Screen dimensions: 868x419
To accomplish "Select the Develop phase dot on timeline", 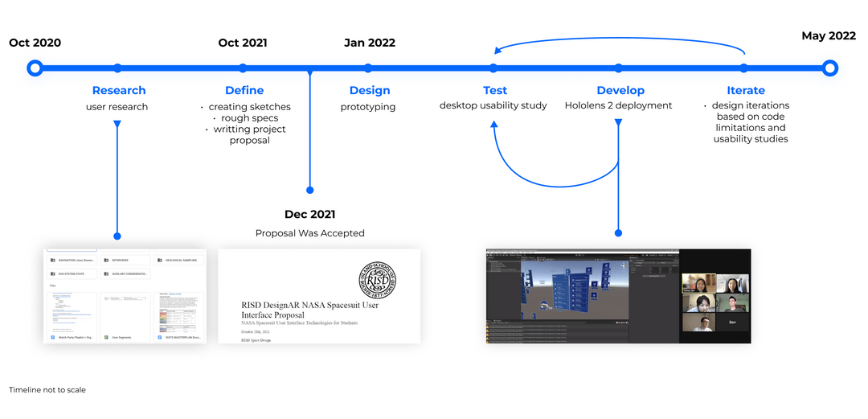I will coord(618,68).
